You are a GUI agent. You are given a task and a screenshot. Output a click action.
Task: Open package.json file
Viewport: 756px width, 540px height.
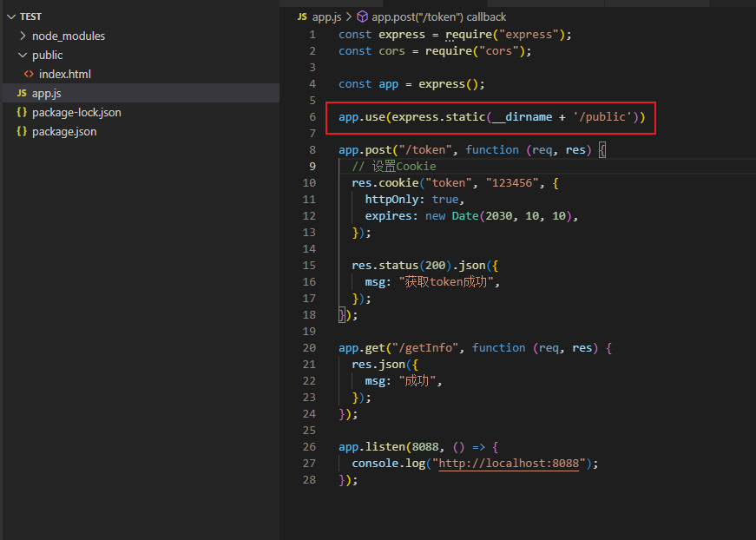64,132
